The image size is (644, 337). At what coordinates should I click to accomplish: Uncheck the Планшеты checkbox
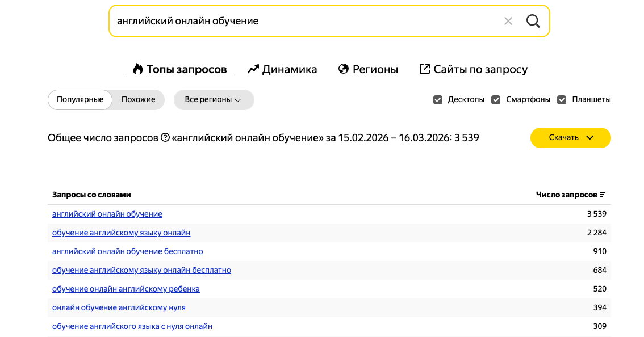point(562,100)
